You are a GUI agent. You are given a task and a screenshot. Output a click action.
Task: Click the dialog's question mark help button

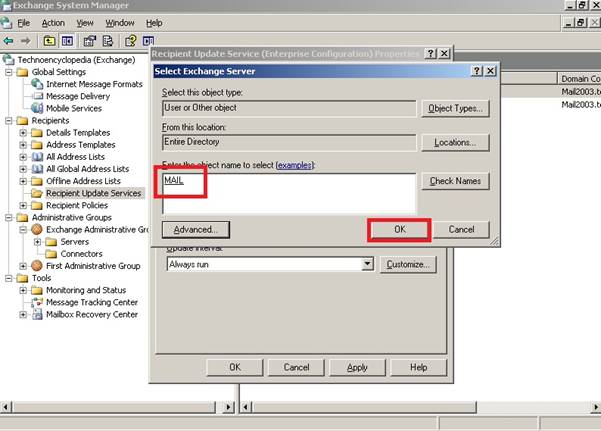click(x=477, y=71)
